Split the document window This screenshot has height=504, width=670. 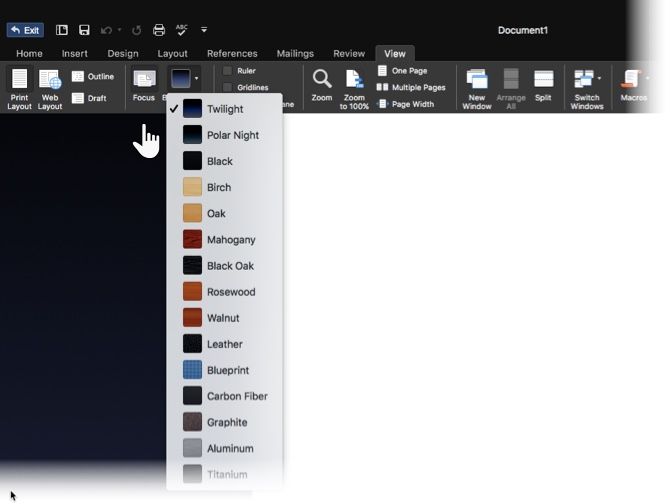pos(544,86)
